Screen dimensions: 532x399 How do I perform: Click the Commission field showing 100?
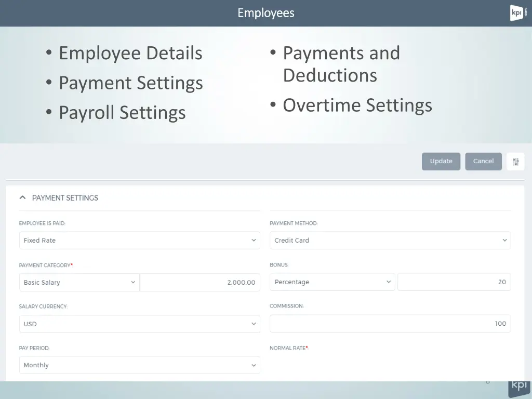coord(390,323)
